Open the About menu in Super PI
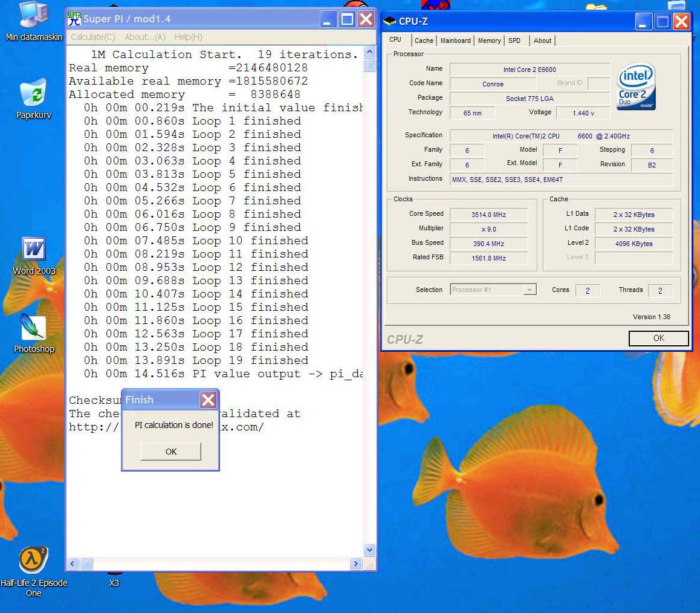The height and width of the screenshot is (613, 700). click(145, 37)
